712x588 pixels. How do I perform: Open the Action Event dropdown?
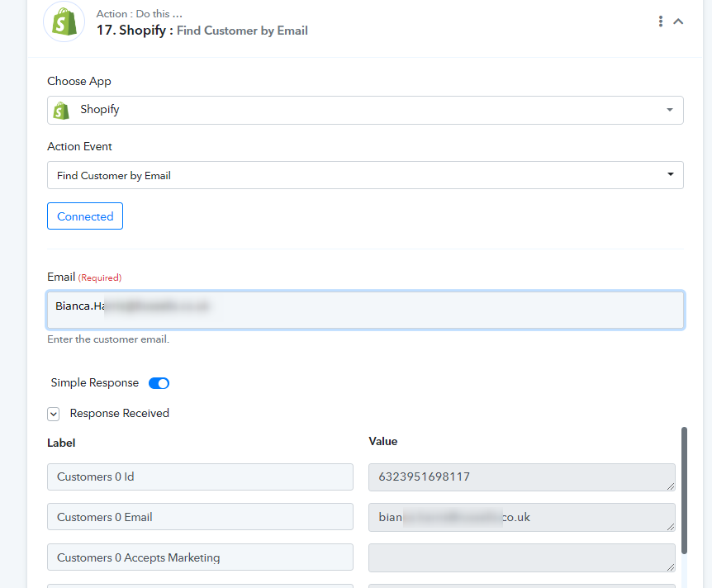365,175
